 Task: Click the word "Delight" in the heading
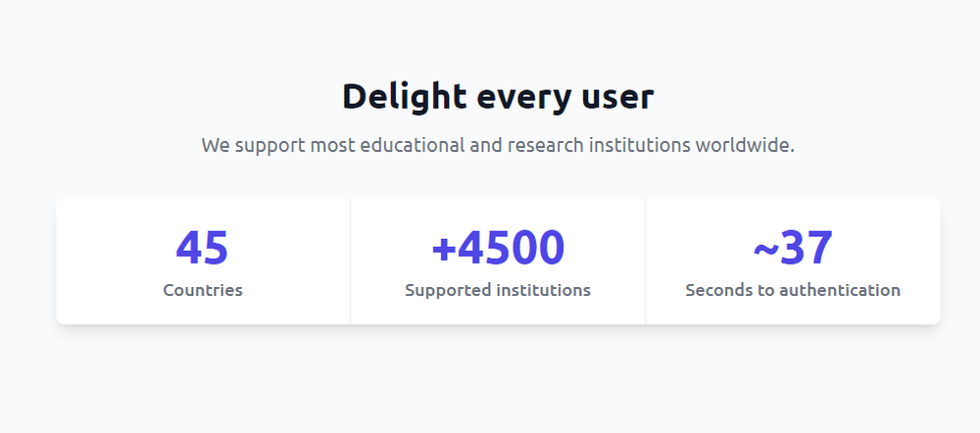[405, 98]
